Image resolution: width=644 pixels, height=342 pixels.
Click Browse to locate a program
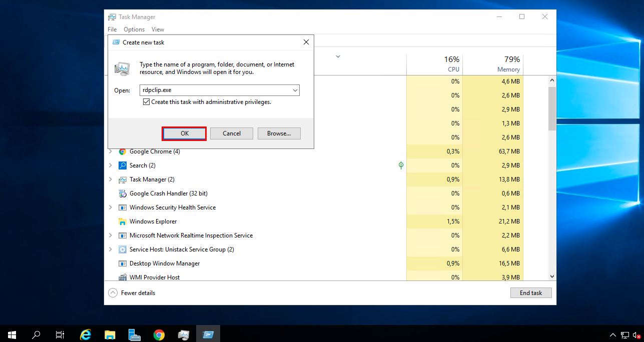(279, 133)
